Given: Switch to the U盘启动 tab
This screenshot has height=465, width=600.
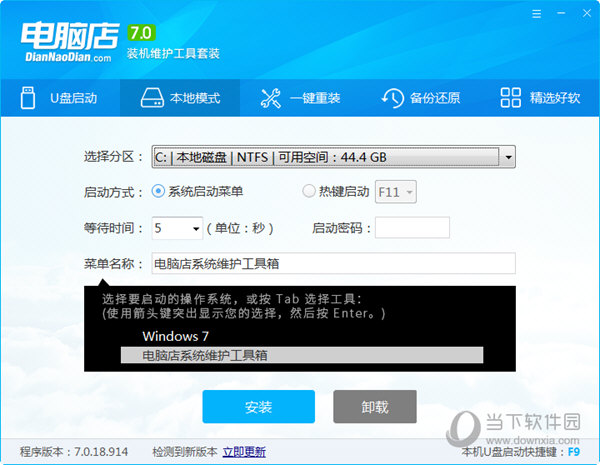Looking at the screenshot, I should [60, 98].
